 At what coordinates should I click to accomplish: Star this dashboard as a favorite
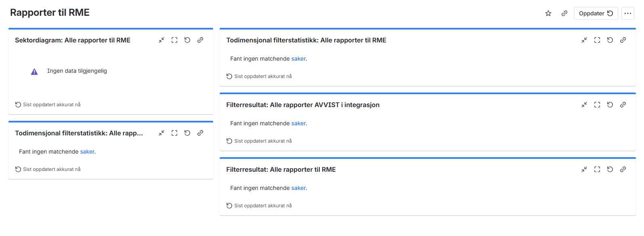pos(548,13)
